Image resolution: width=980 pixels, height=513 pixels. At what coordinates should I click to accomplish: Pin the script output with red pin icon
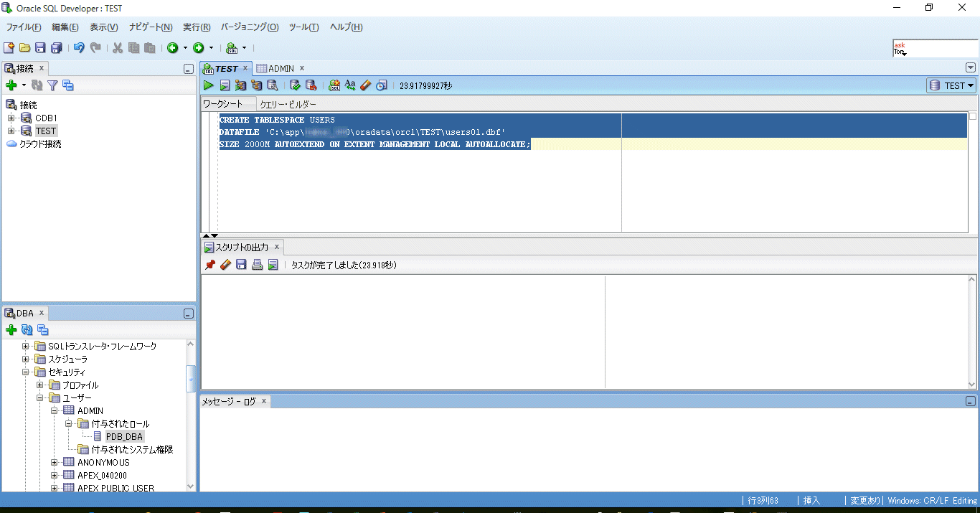point(209,265)
